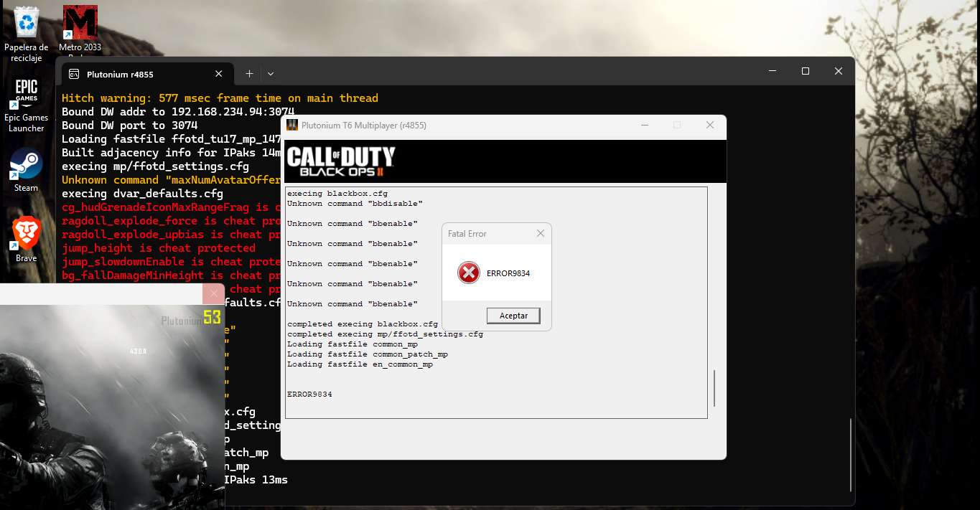Click 'jump_height is cheat protected' terminal line
Image resolution: width=980 pixels, height=510 pixels.
(159, 248)
